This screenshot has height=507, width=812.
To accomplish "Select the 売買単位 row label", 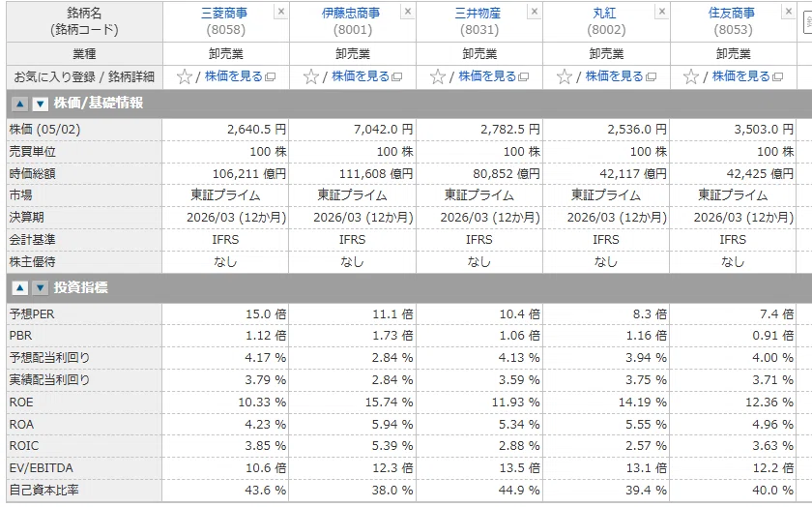I will tap(32, 151).
